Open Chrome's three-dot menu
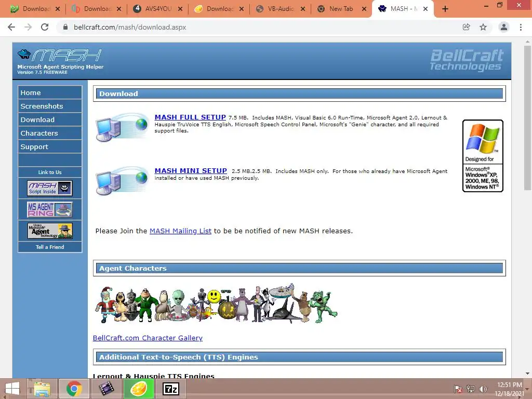532x399 pixels. [x=521, y=27]
